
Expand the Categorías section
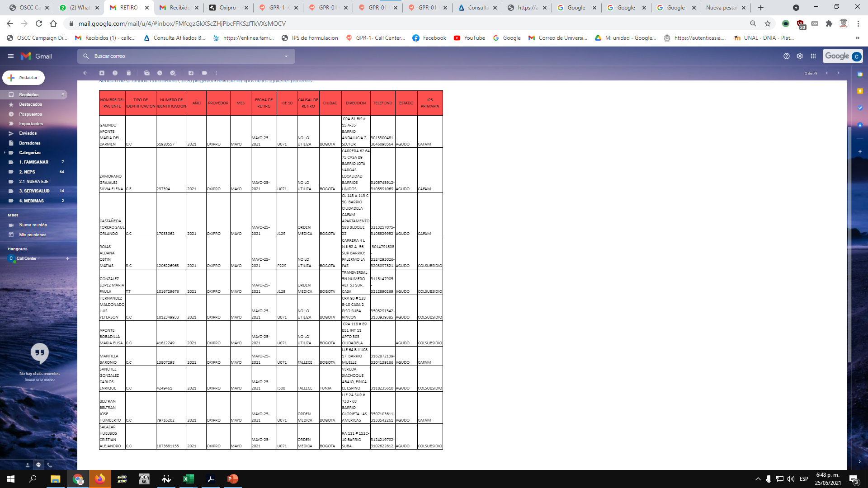point(5,153)
